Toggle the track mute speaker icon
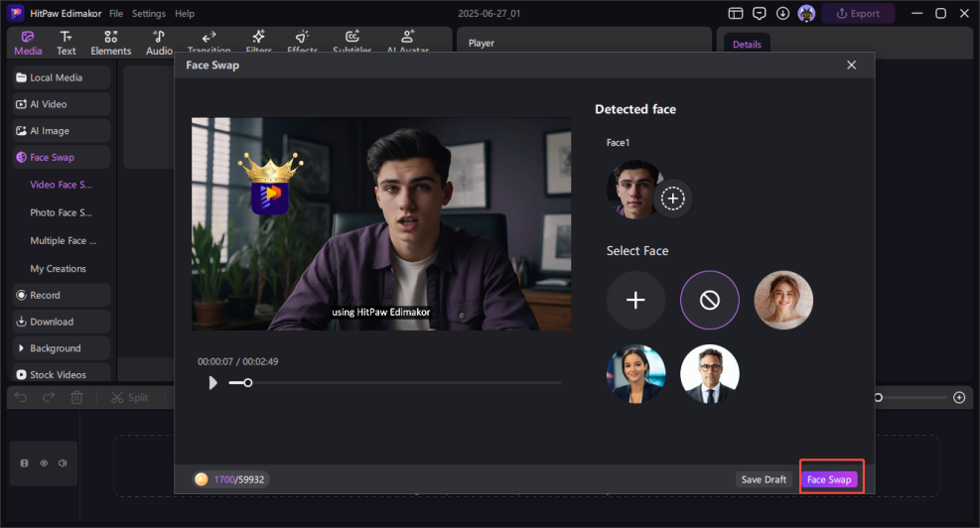Viewport: 980px width, 528px height. point(63,463)
